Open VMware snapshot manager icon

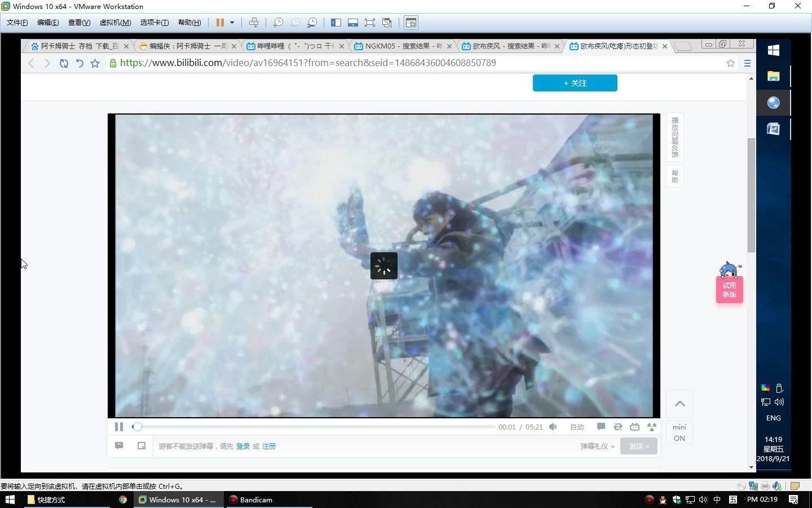coord(312,23)
